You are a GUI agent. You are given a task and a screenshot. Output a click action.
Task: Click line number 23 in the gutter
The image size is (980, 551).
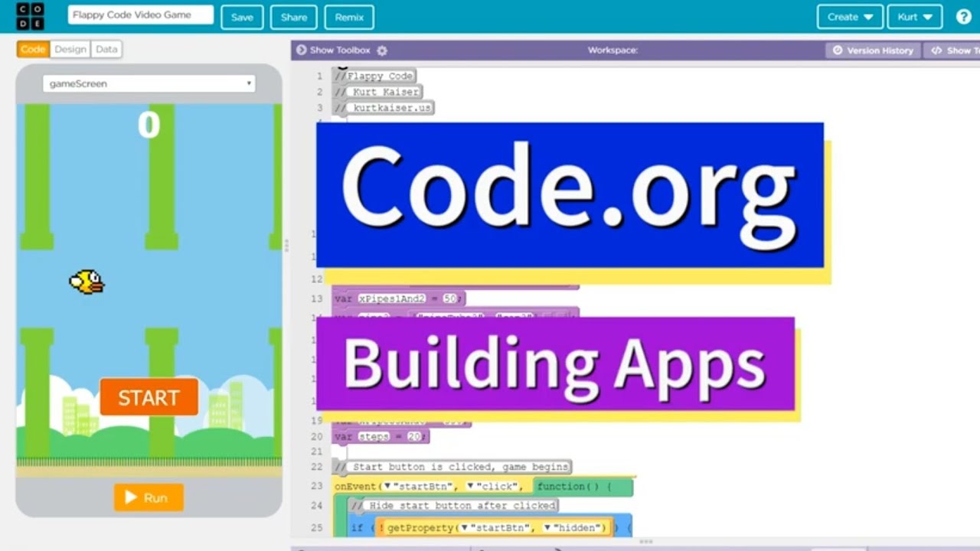coord(317,486)
